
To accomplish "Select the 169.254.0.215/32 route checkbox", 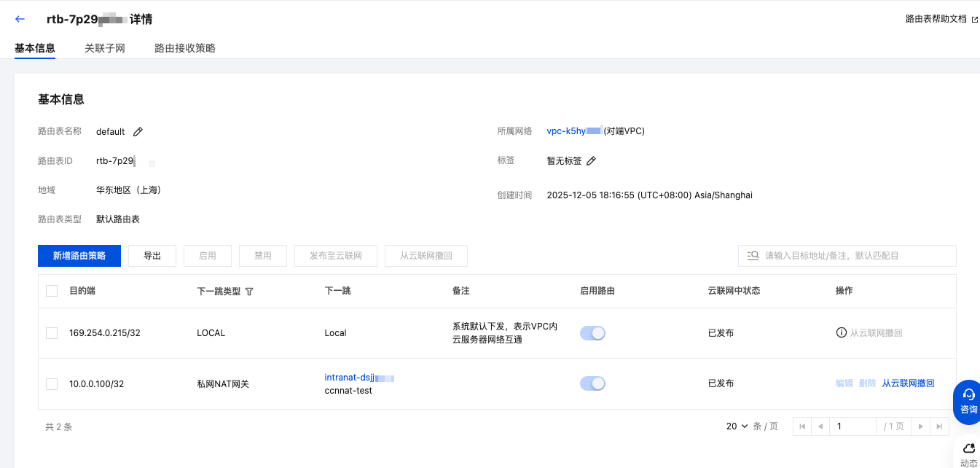I will [52, 333].
